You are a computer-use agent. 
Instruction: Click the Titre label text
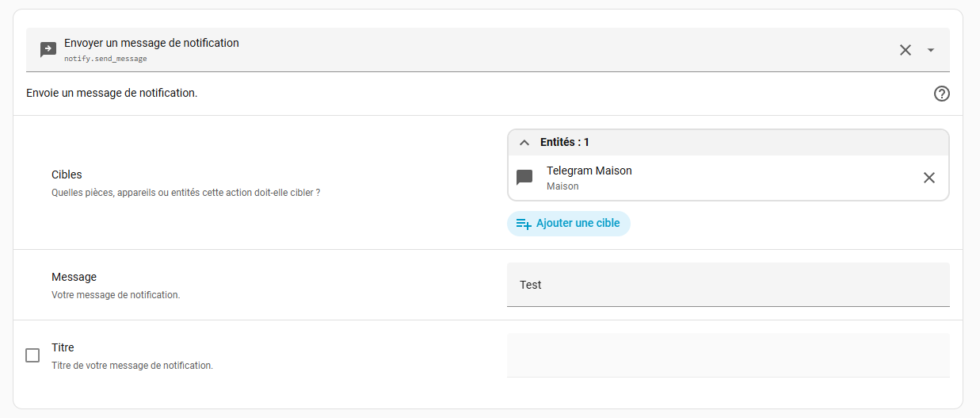[x=63, y=347]
